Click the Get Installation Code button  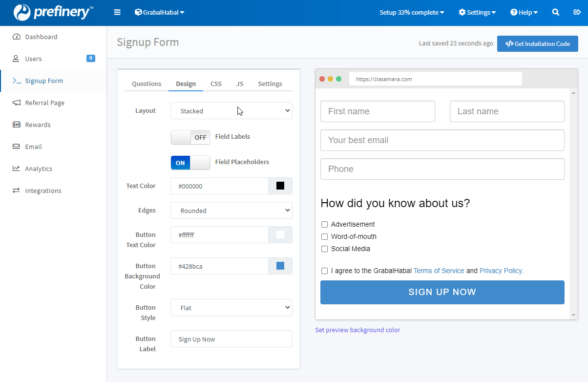point(537,43)
